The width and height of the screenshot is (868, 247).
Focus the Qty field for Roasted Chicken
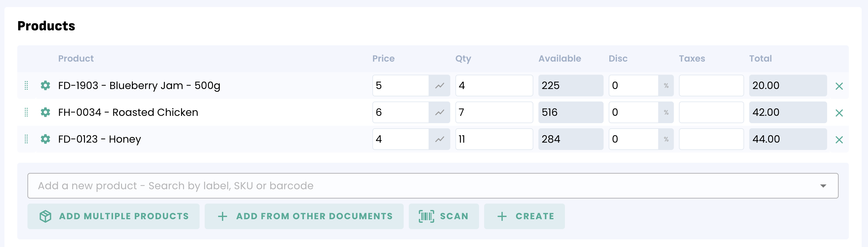tap(494, 112)
